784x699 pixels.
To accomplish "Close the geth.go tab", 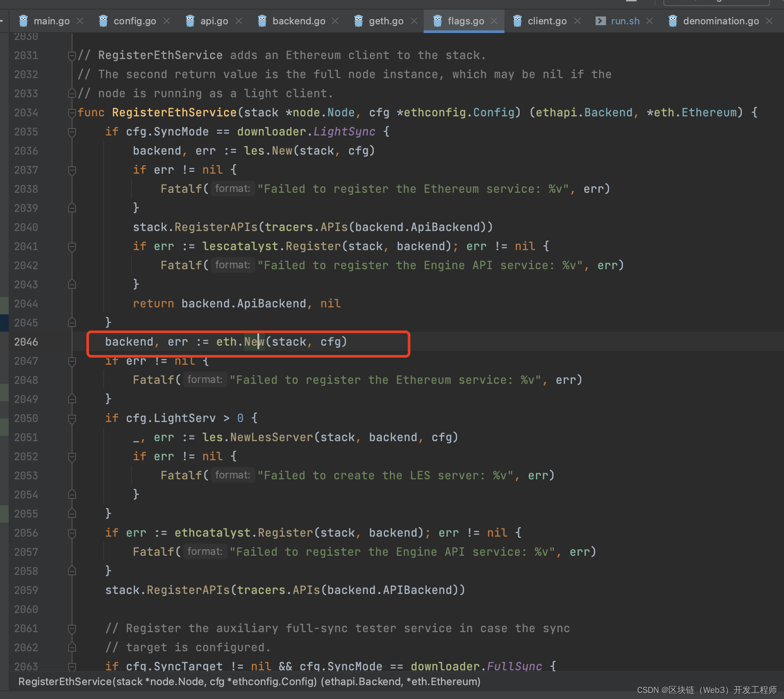I will pyautogui.click(x=414, y=21).
